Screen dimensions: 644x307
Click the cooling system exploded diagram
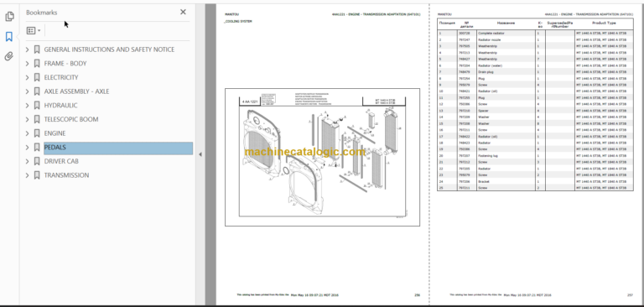pos(322,157)
